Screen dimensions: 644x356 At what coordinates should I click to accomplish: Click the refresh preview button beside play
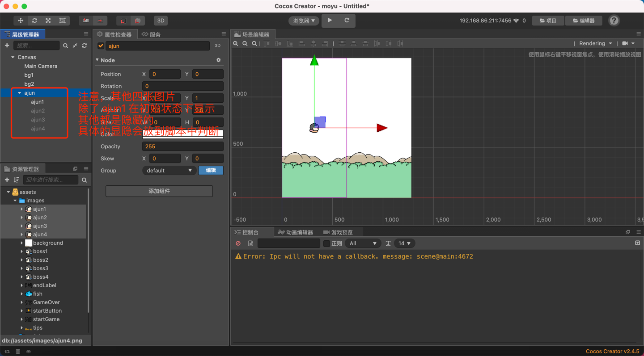coord(347,20)
